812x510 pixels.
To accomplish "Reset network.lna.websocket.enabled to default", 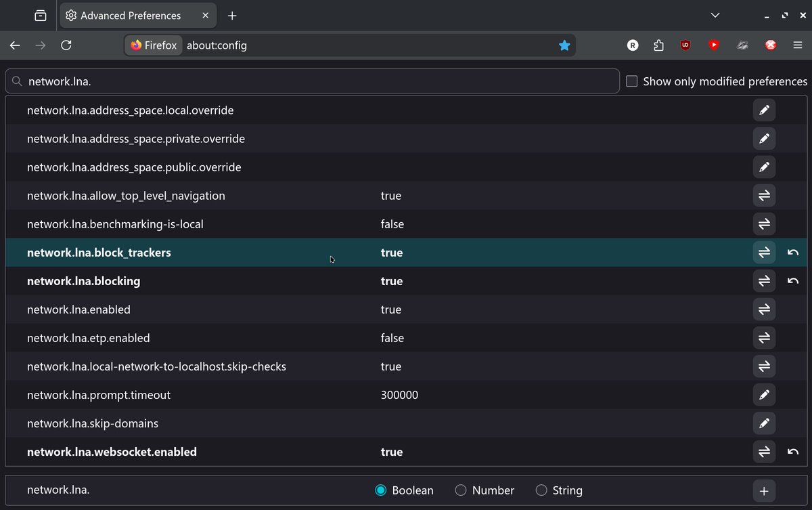I will click(793, 452).
